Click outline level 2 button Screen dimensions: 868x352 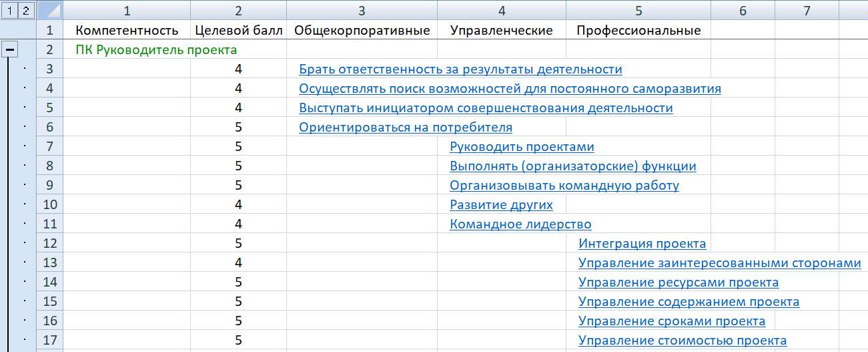25,10
